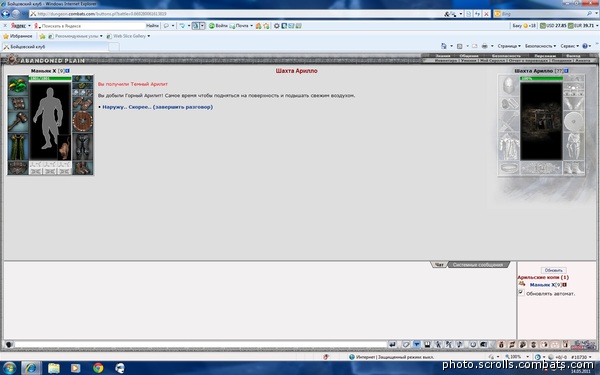Image resolution: width=600 pixels, height=375 pixels.
Task: Click the browser Stop button
Action: point(486,14)
